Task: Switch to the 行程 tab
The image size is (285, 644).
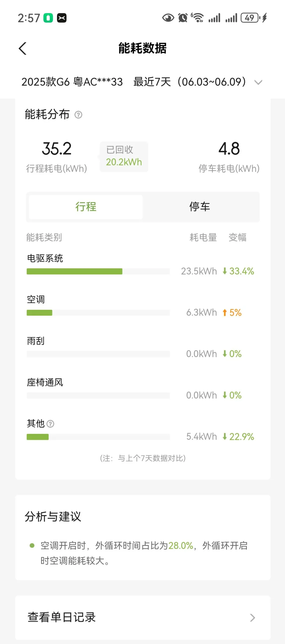Action: tap(86, 207)
